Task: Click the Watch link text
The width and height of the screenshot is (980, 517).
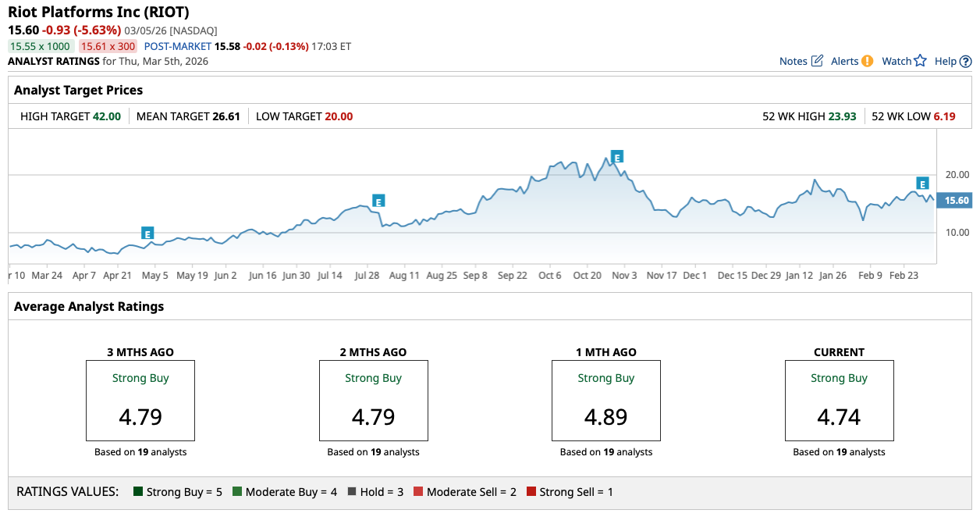Action: point(897,61)
